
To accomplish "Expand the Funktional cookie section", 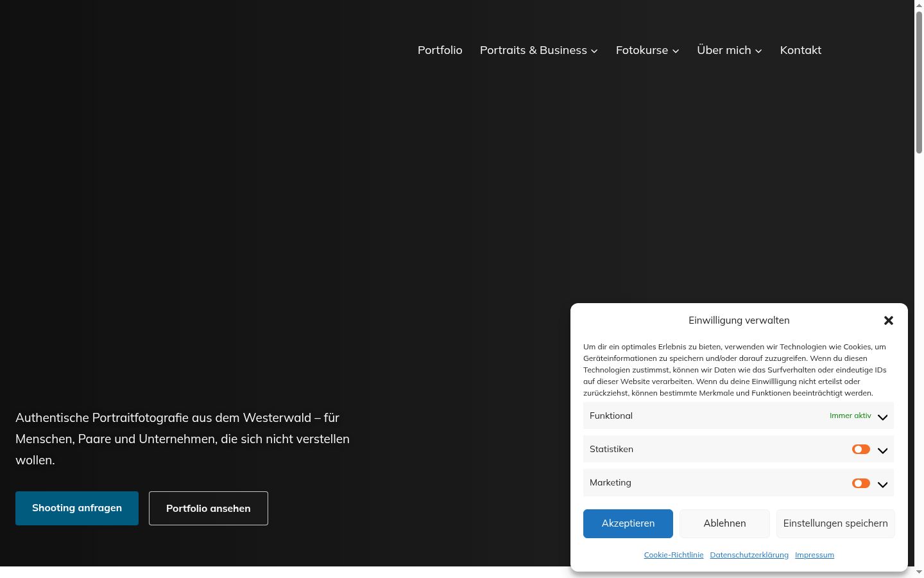I will 883,417.
